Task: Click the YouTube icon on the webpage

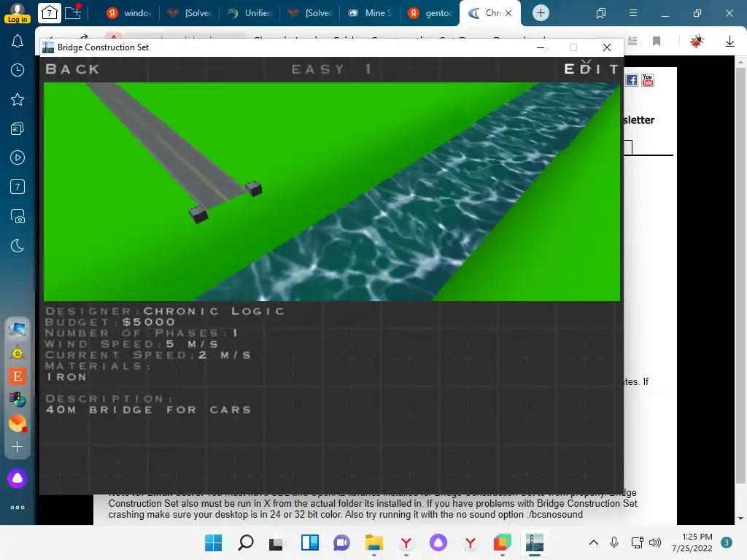Action: click(x=648, y=80)
